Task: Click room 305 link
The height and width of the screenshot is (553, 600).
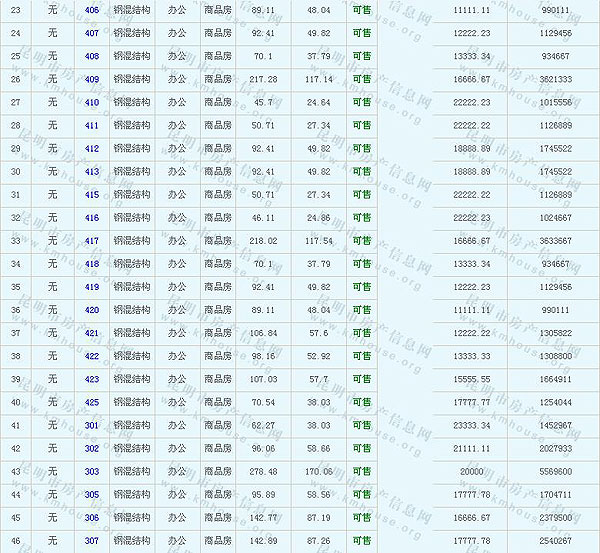Action: [x=92, y=494]
